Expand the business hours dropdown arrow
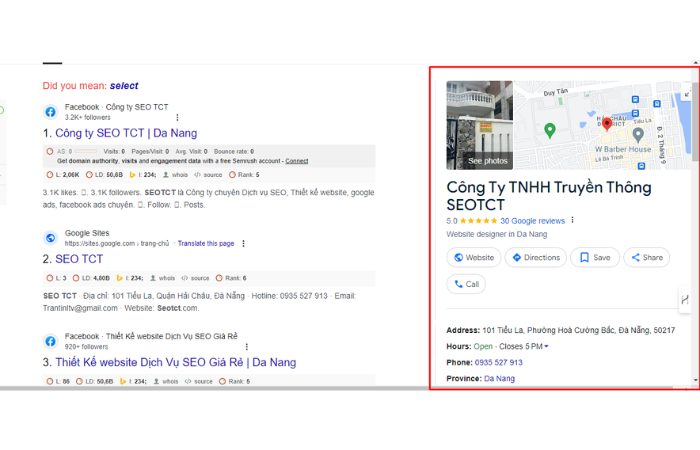Screen dimensions: 700x450 point(546,346)
